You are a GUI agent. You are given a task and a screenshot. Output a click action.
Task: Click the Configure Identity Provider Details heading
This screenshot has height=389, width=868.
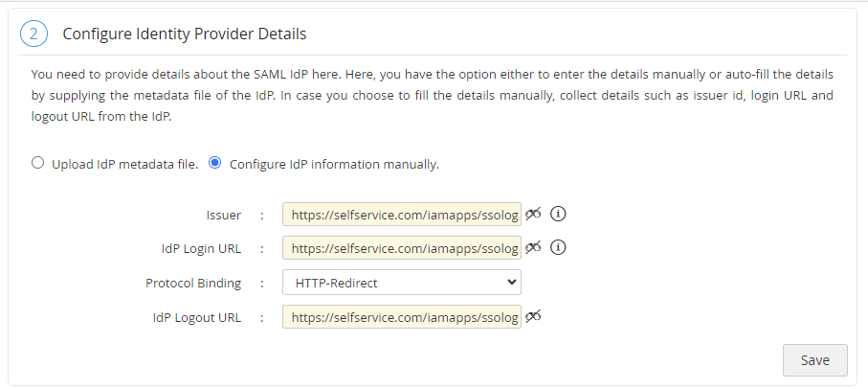(x=184, y=34)
